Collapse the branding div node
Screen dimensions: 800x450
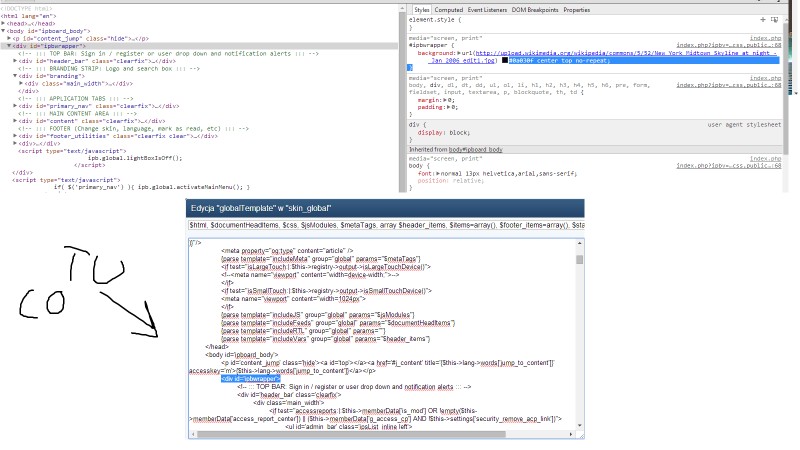(x=16, y=76)
